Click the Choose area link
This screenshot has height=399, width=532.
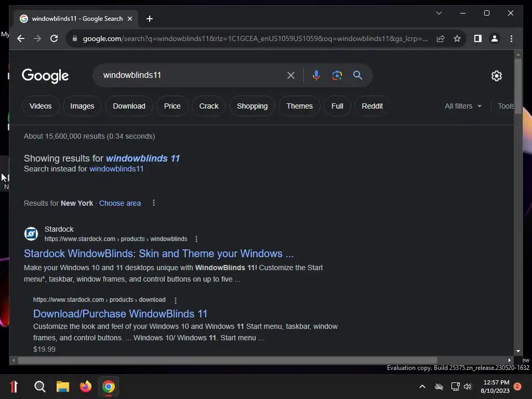[x=120, y=203]
